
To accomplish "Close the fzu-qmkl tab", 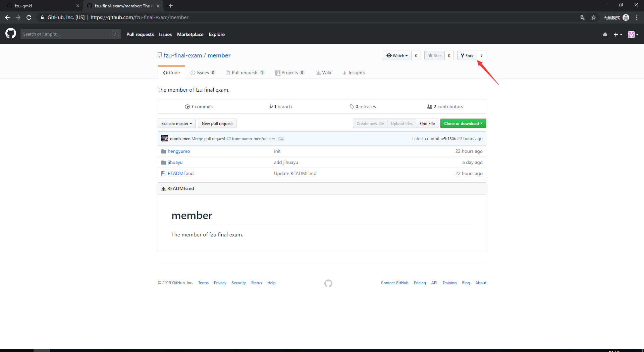I will [78, 6].
